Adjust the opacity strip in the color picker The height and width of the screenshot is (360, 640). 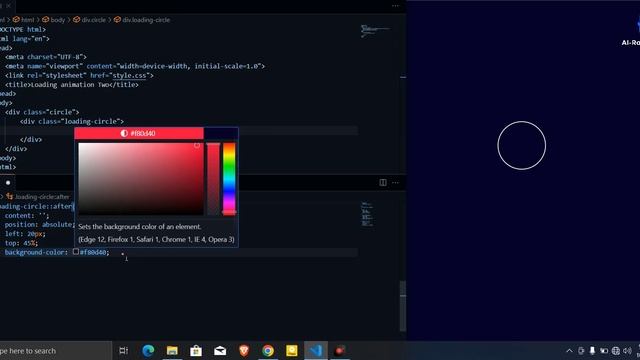tap(213, 178)
